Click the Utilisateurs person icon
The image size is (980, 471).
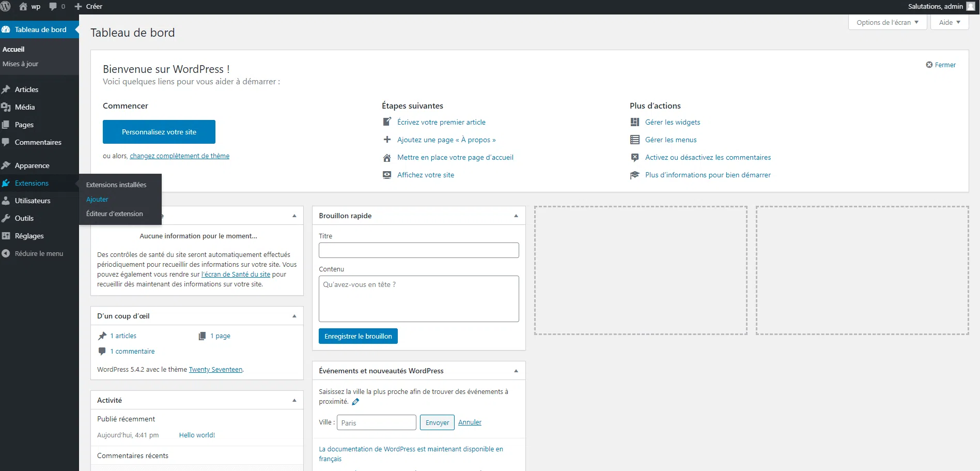pyautogui.click(x=6, y=201)
